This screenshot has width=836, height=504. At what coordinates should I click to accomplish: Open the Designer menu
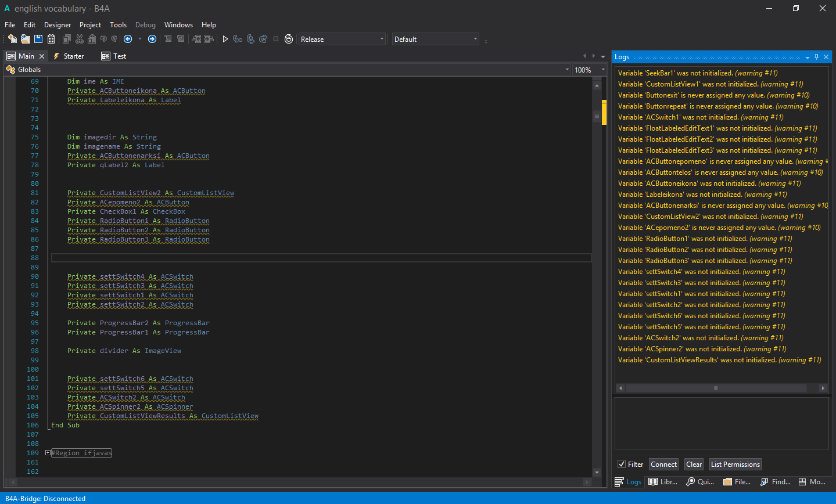[x=58, y=25]
